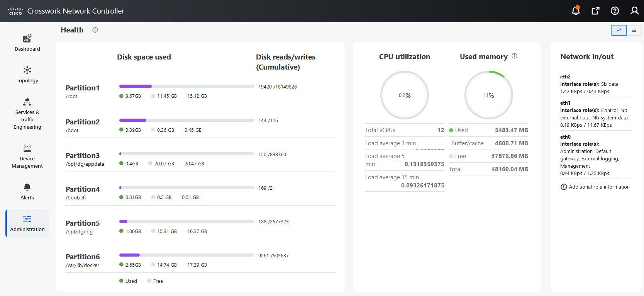
Task: Open Services & Traffic Engineering menu label
Action: click(x=27, y=119)
